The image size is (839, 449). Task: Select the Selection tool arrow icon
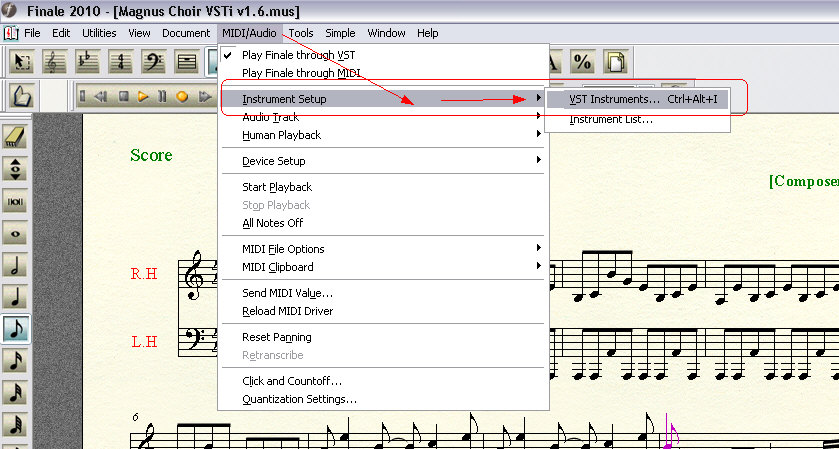(x=21, y=62)
